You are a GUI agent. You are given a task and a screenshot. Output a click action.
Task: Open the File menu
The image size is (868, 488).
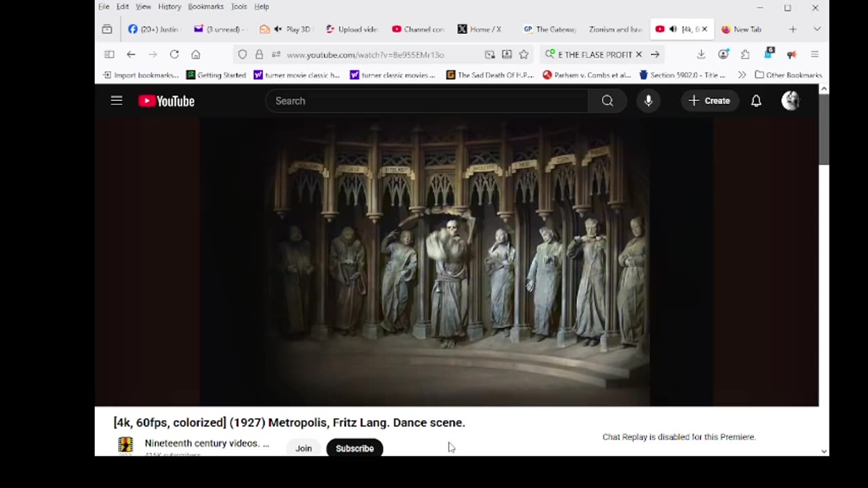[x=104, y=7]
